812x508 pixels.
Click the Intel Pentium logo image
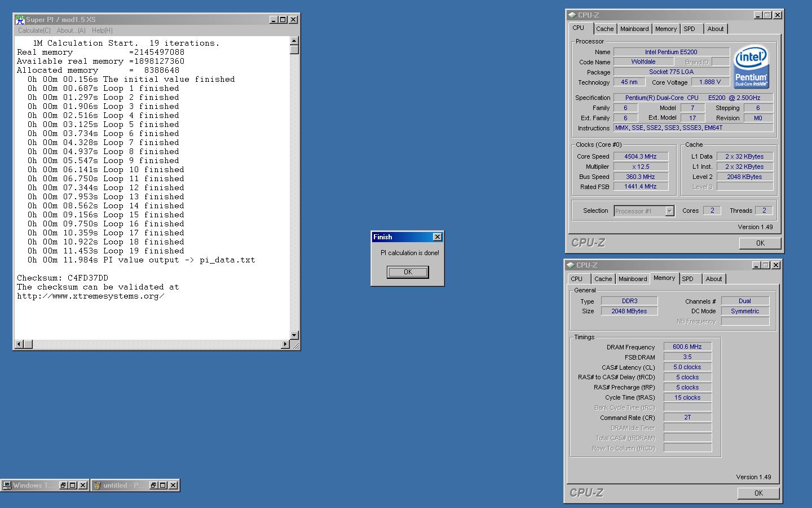click(751, 67)
